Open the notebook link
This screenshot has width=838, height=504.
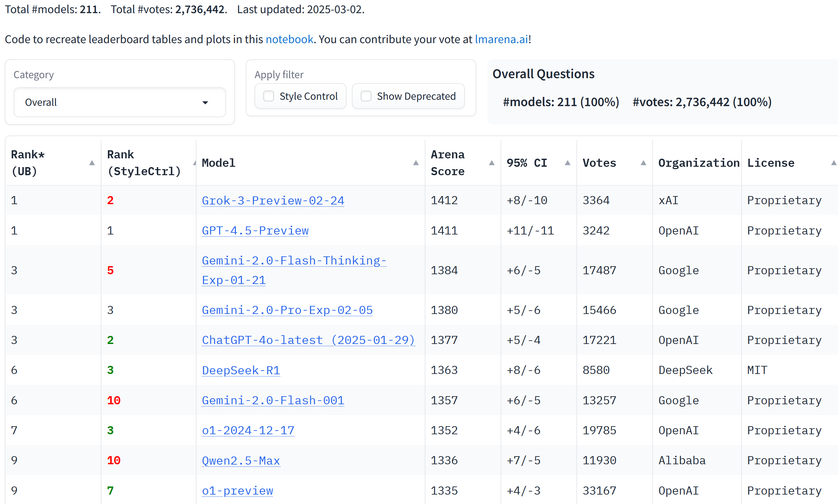(289, 39)
